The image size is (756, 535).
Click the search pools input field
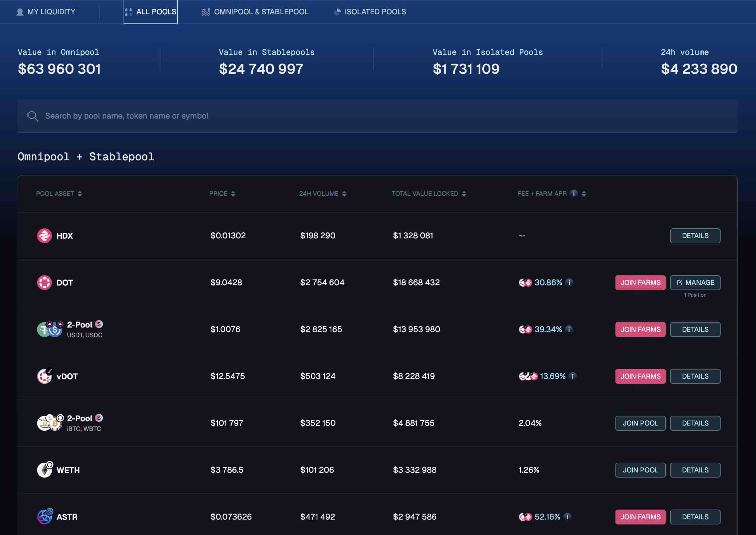[377, 116]
